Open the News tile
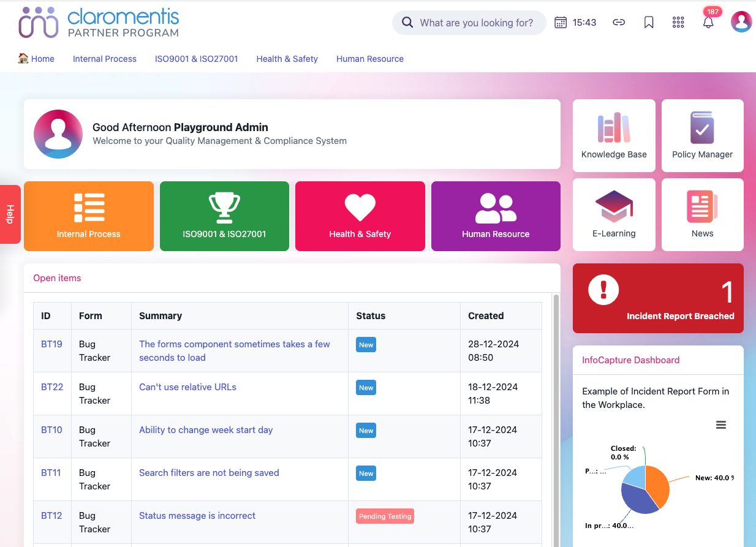756x547 pixels. pyautogui.click(x=702, y=214)
